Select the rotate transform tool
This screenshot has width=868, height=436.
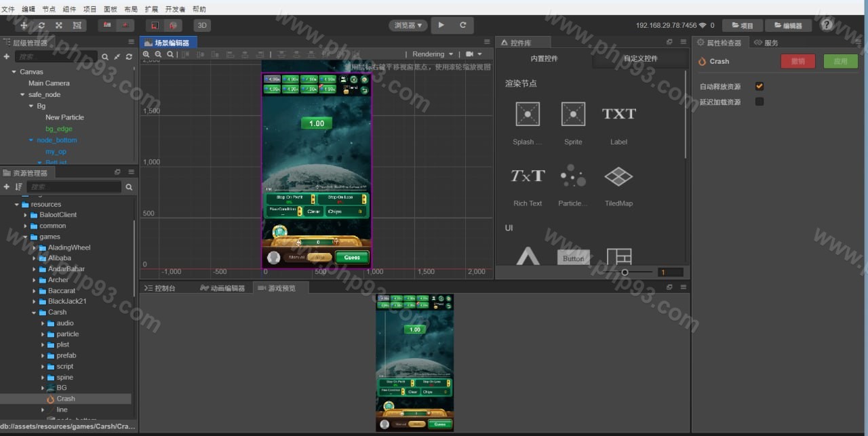point(41,25)
